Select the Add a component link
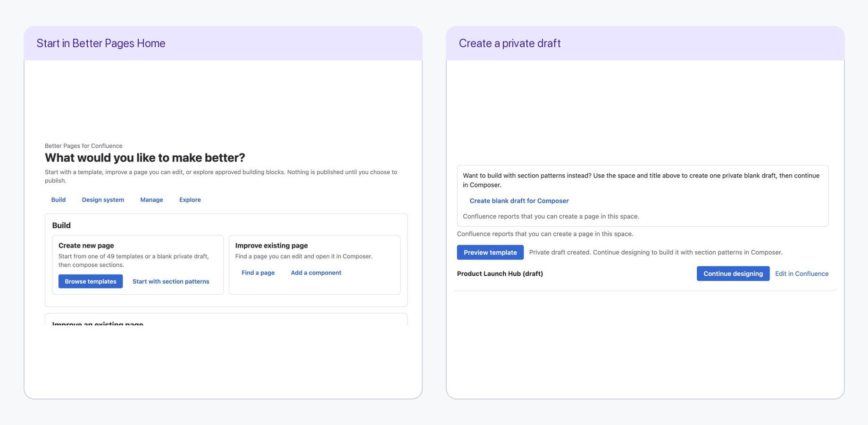868x425 pixels. tap(316, 273)
